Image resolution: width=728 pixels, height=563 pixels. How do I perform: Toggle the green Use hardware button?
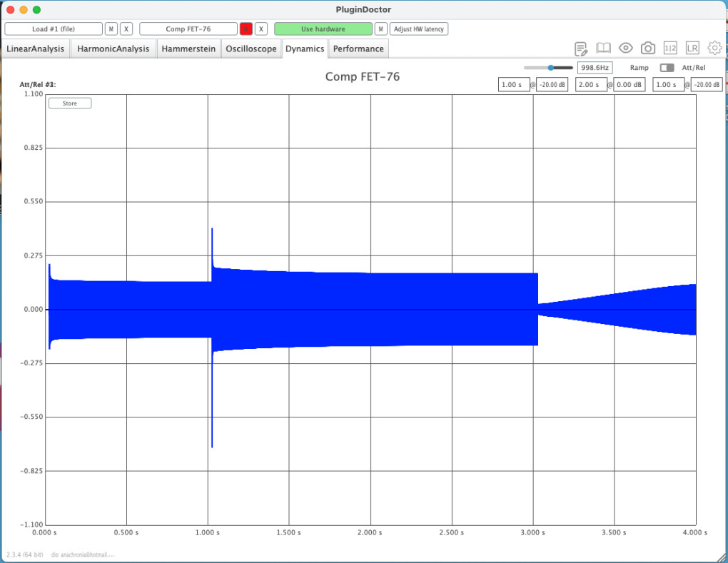pos(323,29)
